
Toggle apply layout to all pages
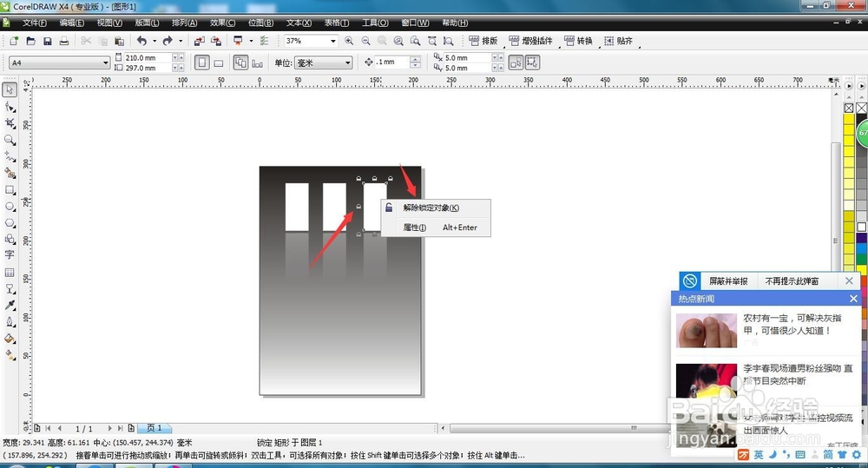click(x=240, y=63)
